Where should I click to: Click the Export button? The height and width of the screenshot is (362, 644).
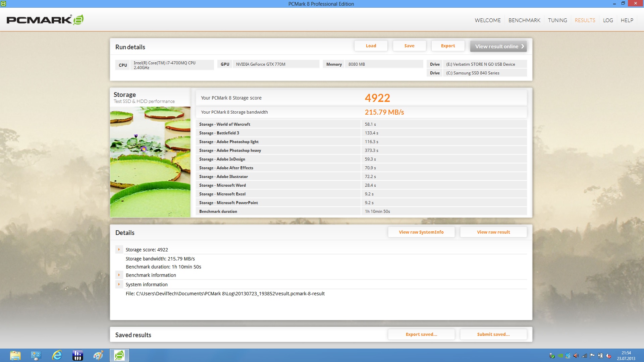448,46
